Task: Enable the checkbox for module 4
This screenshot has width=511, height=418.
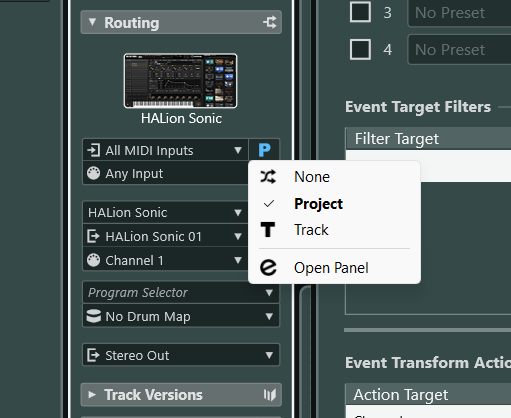Action: [x=360, y=49]
